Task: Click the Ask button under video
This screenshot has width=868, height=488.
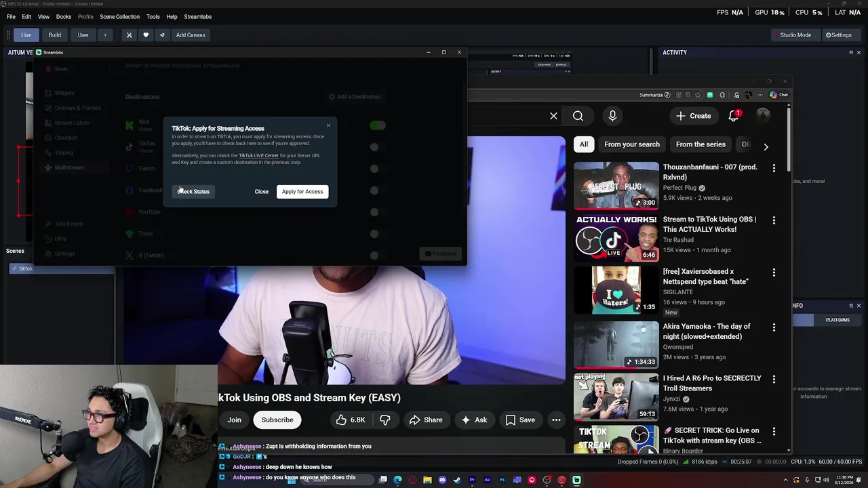Action: tap(473, 420)
